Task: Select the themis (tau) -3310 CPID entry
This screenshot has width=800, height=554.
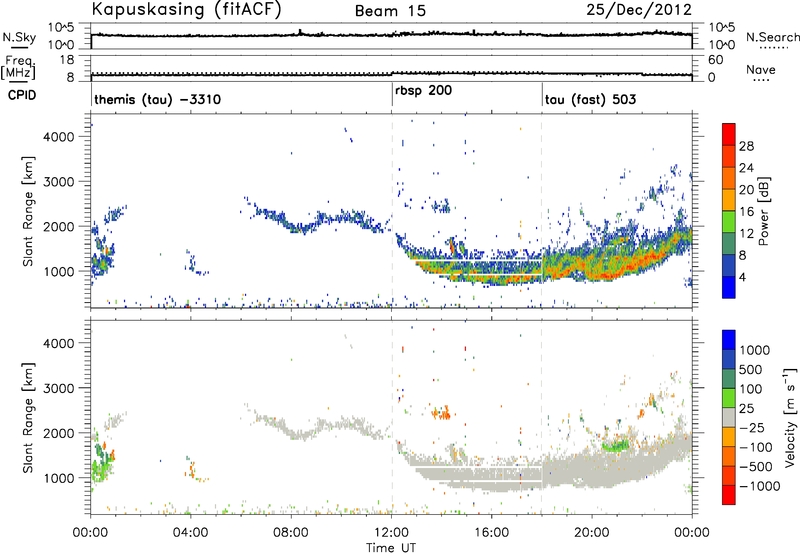Action: pyautogui.click(x=158, y=99)
